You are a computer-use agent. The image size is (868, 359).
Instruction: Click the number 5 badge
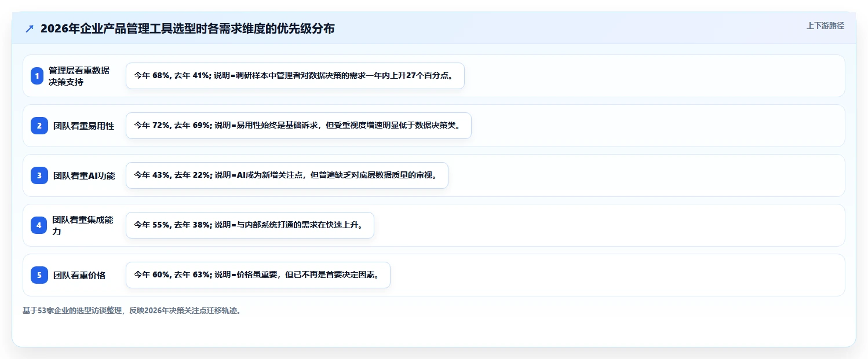click(39, 275)
